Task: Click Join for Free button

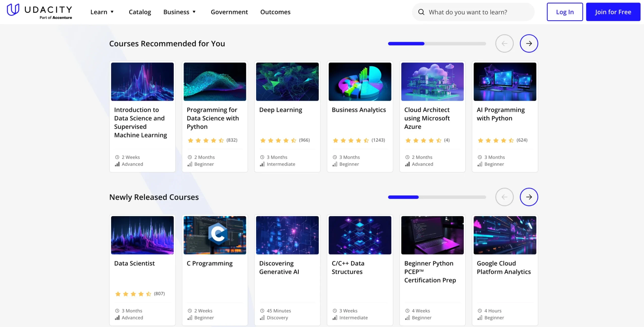Action: pos(613,12)
